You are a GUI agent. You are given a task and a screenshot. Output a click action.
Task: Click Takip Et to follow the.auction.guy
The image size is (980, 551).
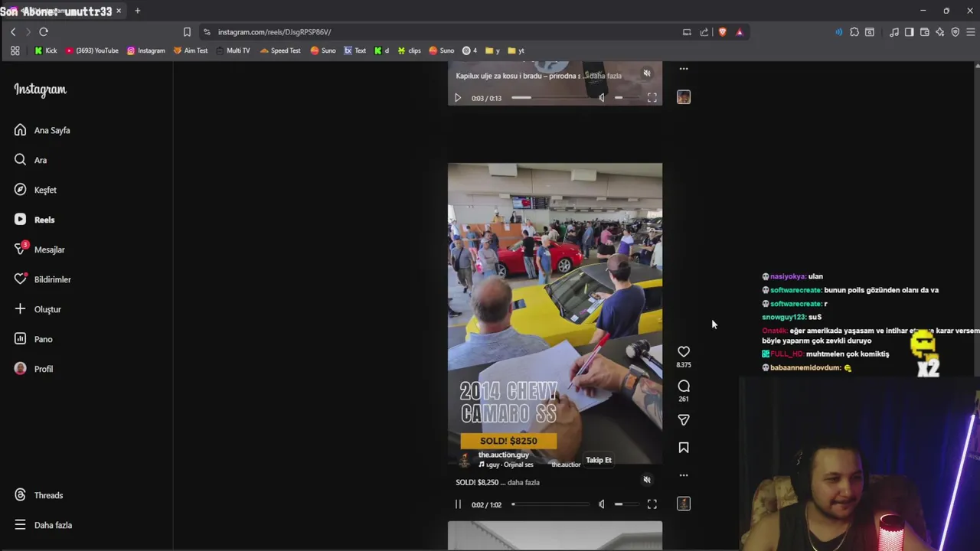click(599, 460)
